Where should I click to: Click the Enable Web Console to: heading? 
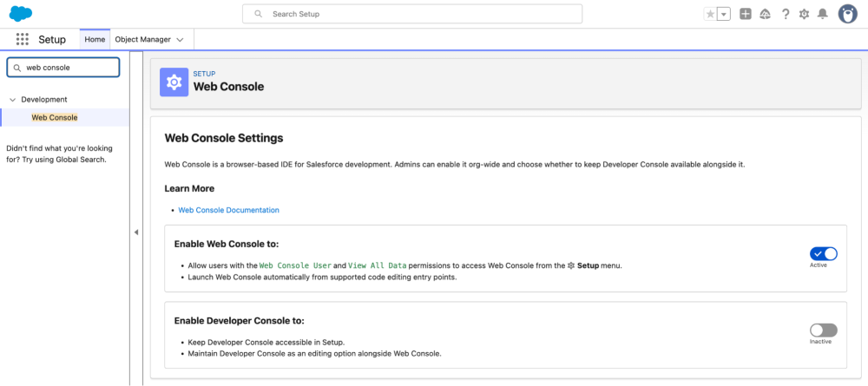[227, 244]
